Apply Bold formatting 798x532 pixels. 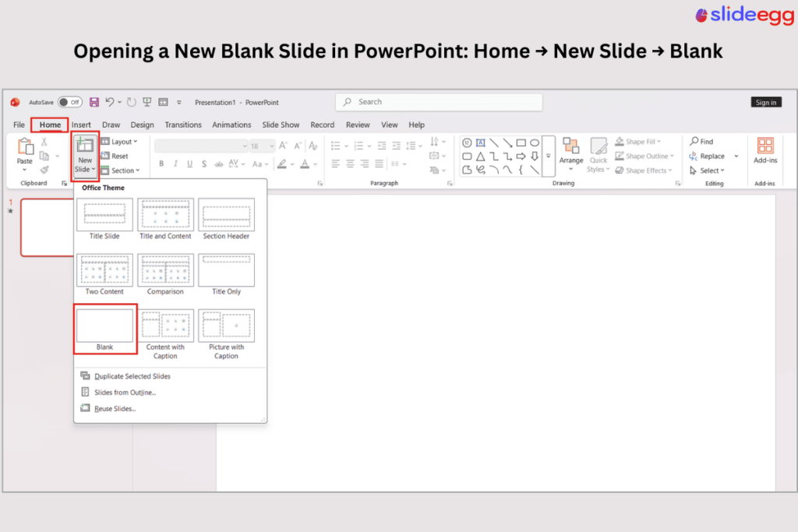(161, 164)
